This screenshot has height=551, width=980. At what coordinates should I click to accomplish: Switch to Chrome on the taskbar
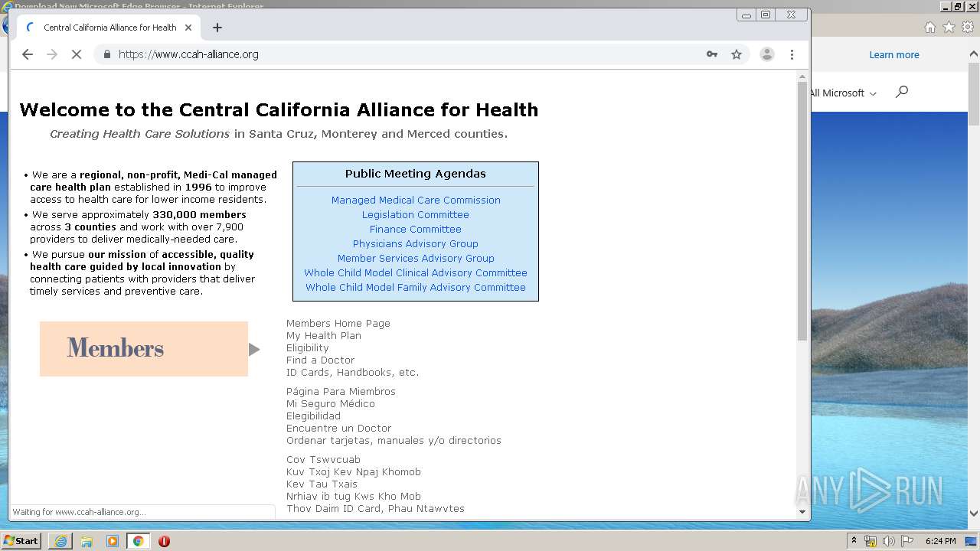(x=139, y=541)
